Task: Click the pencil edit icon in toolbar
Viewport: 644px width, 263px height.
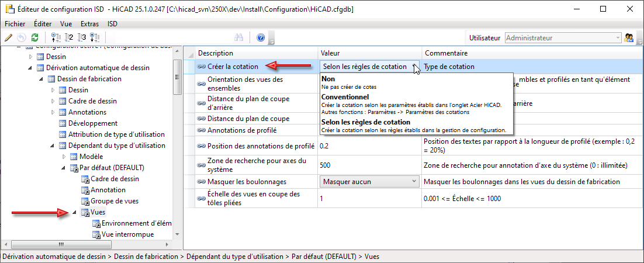Action: coord(8,38)
